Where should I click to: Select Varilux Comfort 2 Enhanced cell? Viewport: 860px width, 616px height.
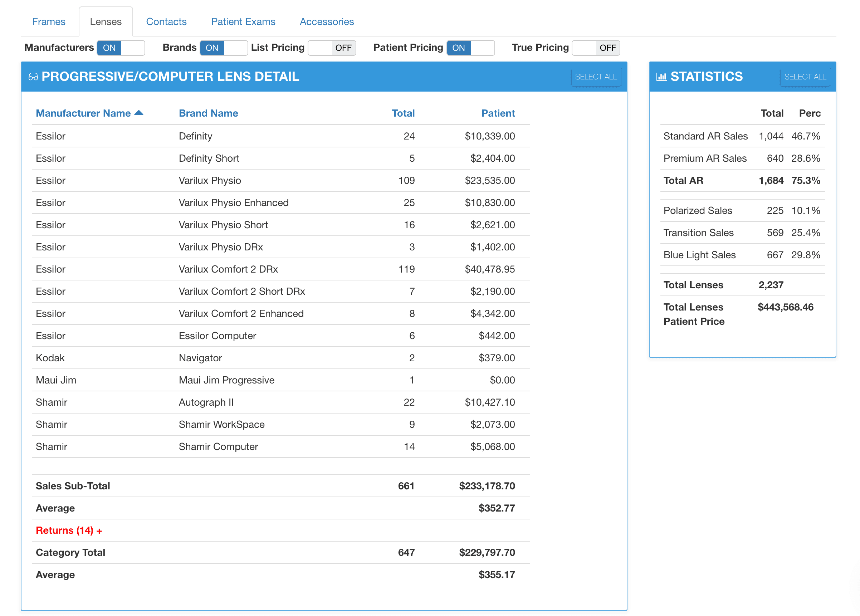[241, 313]
